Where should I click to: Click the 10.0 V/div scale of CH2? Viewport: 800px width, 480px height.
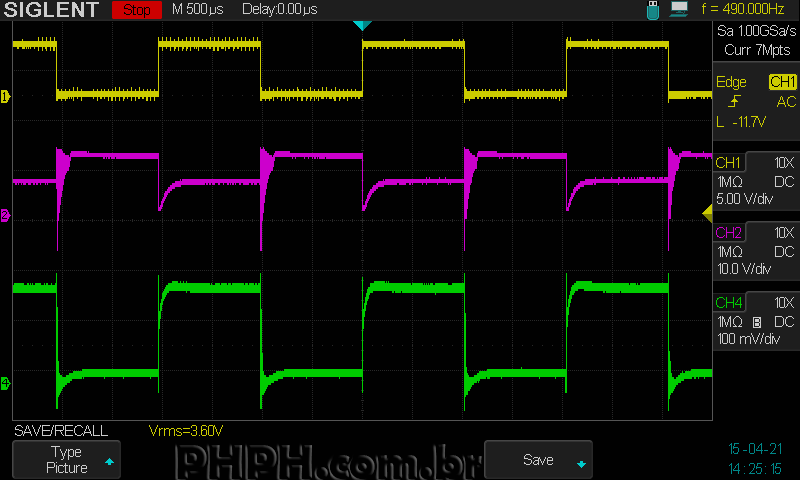[x=744, y=269]
